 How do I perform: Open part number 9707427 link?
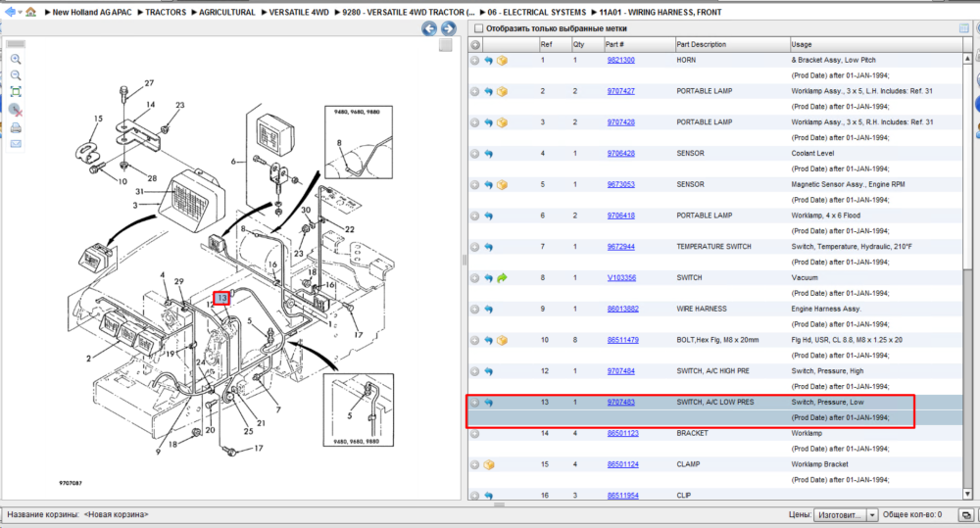coord(620,91)
